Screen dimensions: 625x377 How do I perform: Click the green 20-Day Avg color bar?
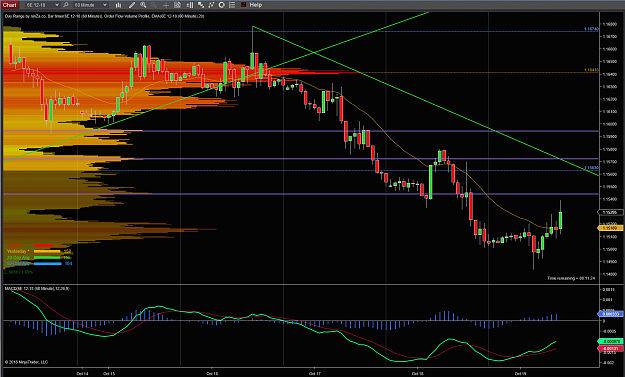tap(47, 257)
